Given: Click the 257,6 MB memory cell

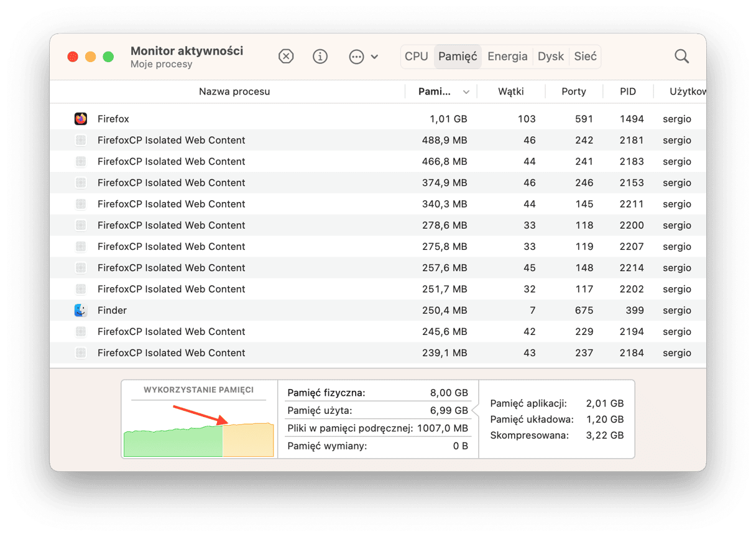Looking at the screenshot, I should [x=444, y=267].
